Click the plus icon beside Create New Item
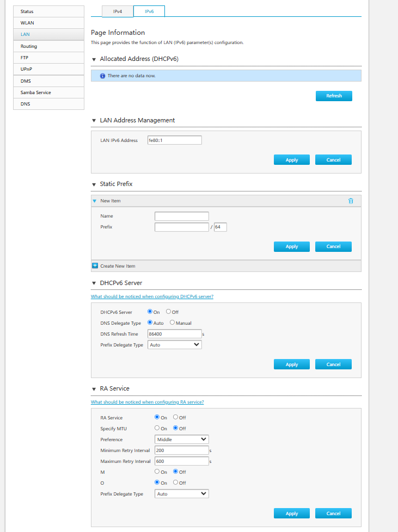398x532 pixels. click(95, 266)
